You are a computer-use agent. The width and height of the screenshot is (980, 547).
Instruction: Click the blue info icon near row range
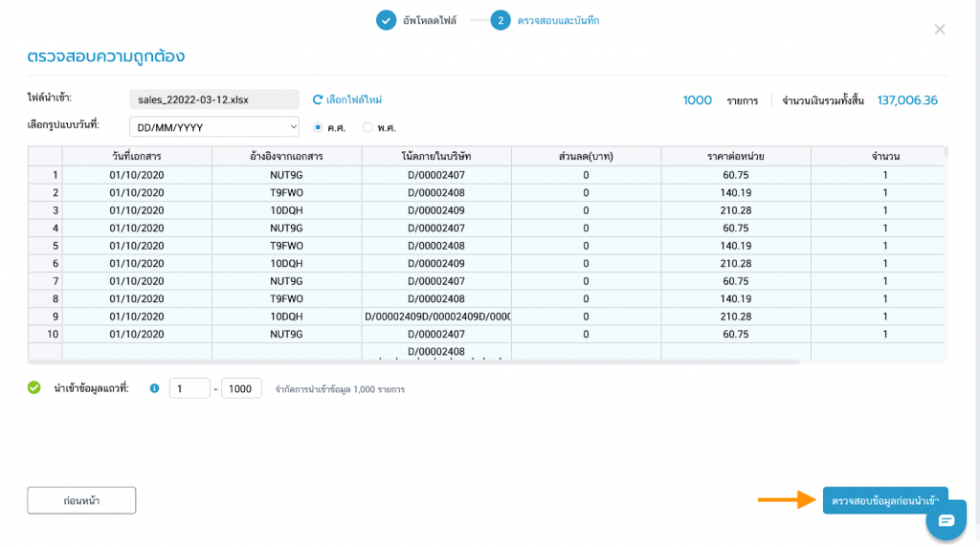point(154,388)
